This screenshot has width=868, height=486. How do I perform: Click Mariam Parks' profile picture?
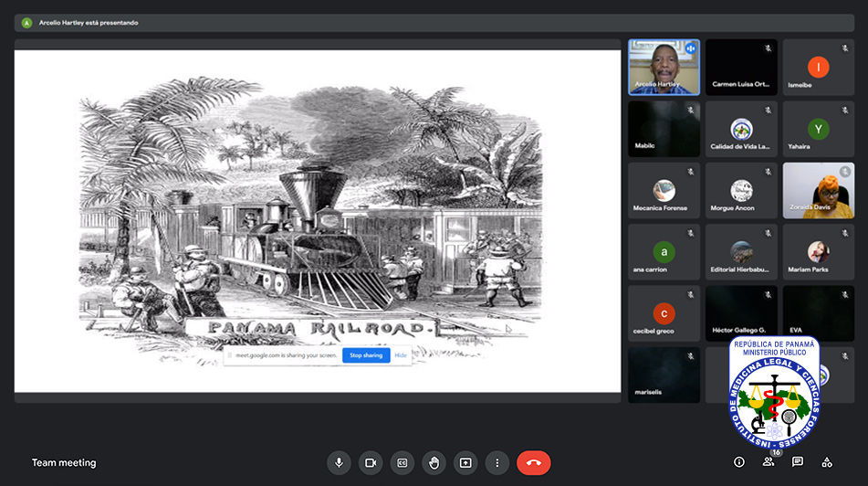point(818,252)
